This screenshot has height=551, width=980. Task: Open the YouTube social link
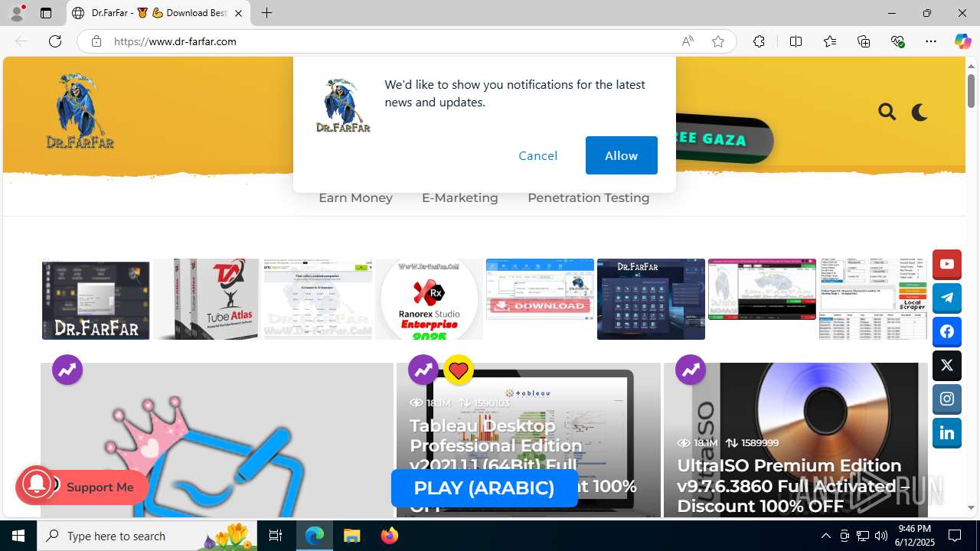[947, 265]
